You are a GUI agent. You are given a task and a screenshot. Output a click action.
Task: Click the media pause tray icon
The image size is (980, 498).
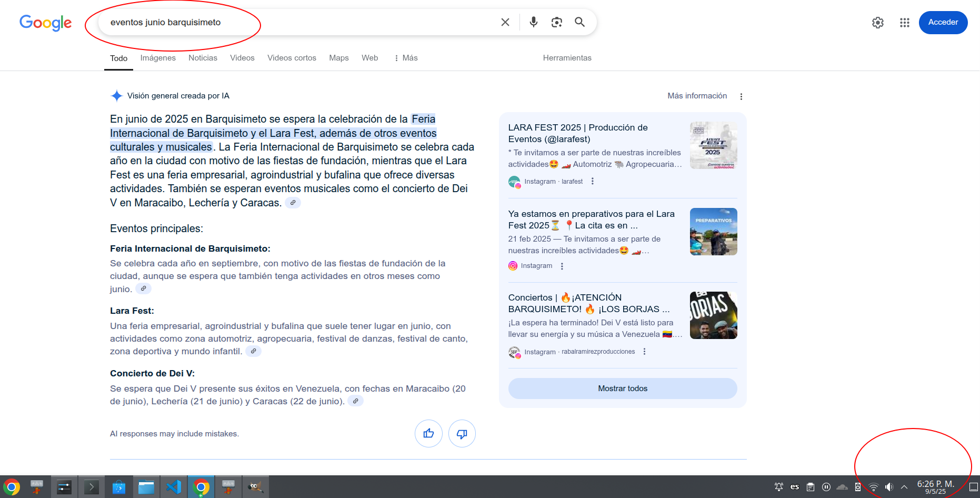tap(826, 487)
